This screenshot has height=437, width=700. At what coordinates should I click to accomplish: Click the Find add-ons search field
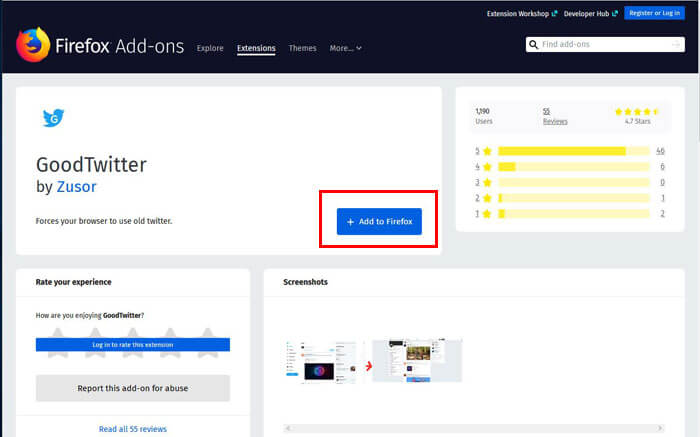[x=605, y=44]
